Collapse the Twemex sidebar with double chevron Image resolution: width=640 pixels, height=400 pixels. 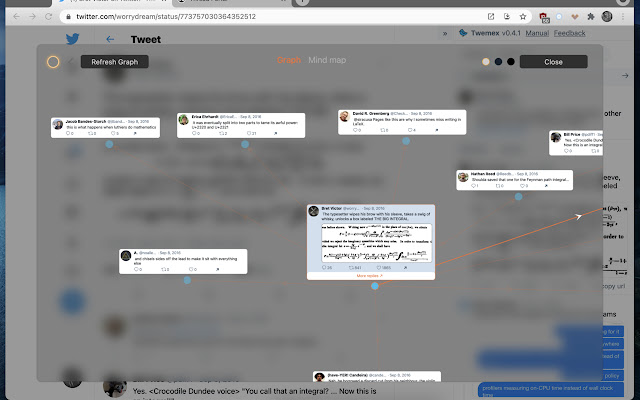[x=445, y=33]
